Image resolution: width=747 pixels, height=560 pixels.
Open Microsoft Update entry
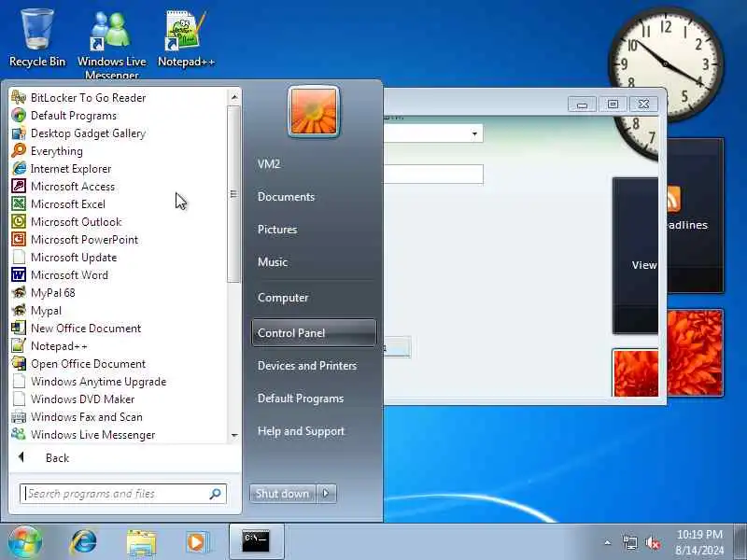(74, 258)
